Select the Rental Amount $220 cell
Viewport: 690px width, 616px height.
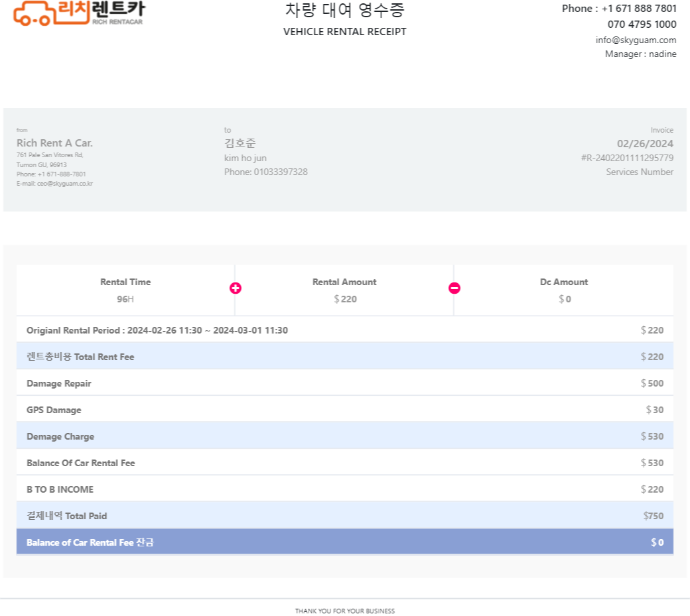[344, 290]
